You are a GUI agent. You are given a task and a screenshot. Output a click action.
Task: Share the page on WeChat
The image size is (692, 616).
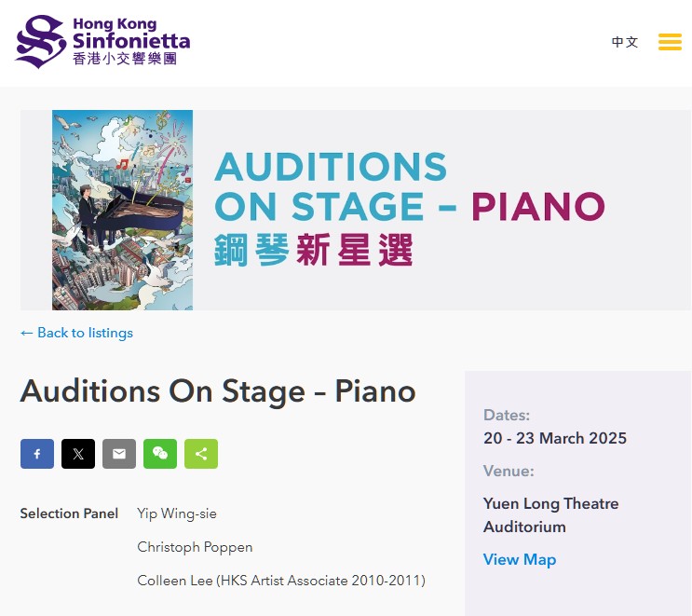click(160, 454)
